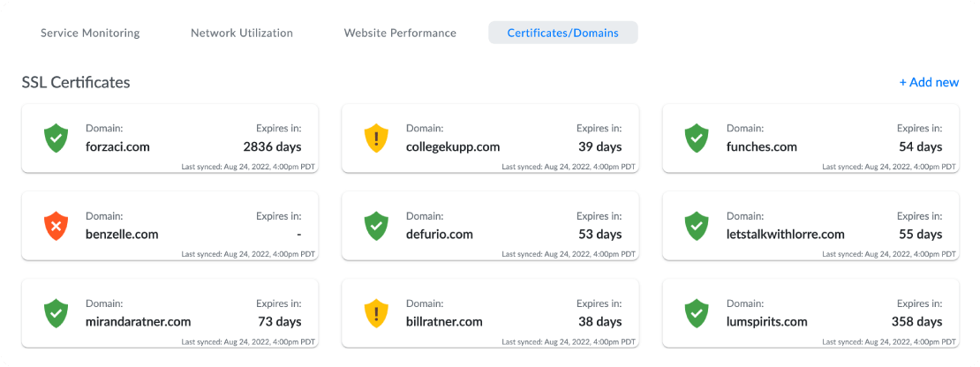Click the 358 days expiry for lumspirits.com
Screen dimensions: 980x367
pos(916,322)
